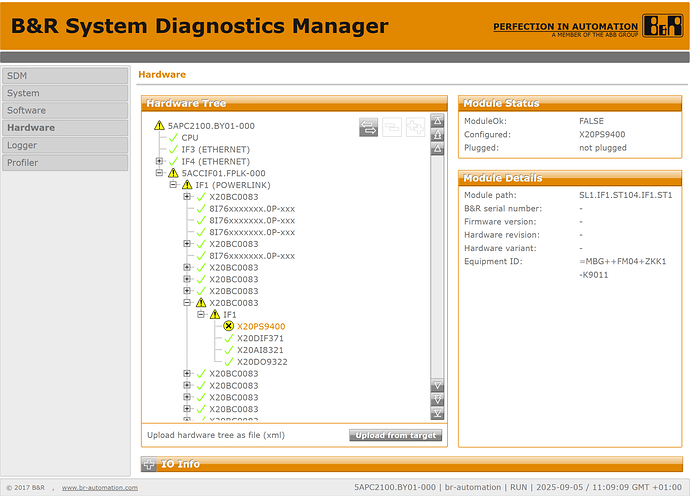Click the 'not plugged' status value

pos(602,148)
